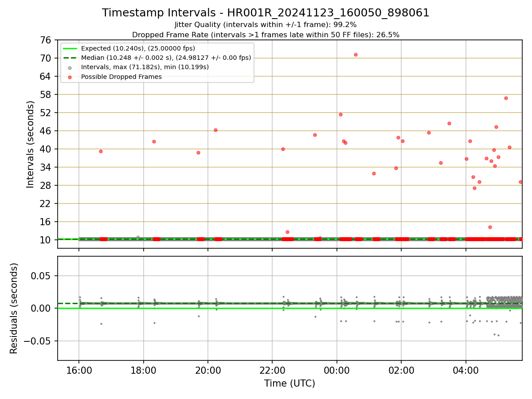The width and height of the screenshot is (532, 399).
Task: Click the Time (UTC) axis label
Action: pyautogui.click(x=289, y=383)
